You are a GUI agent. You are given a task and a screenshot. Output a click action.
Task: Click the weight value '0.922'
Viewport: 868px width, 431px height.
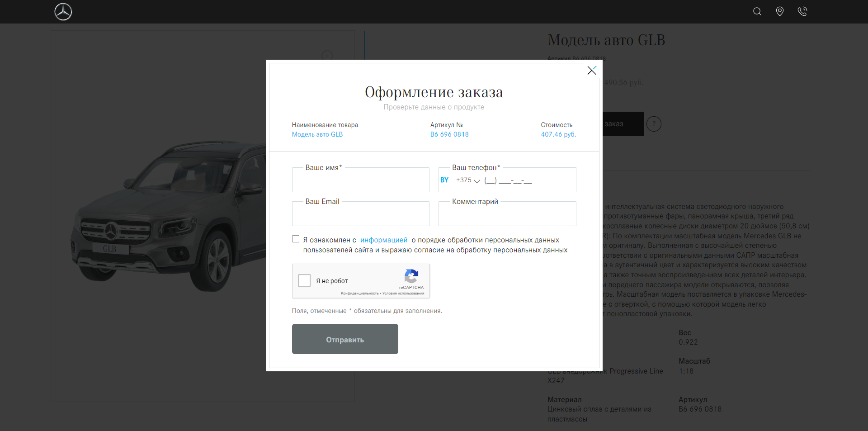click(688, 342)
